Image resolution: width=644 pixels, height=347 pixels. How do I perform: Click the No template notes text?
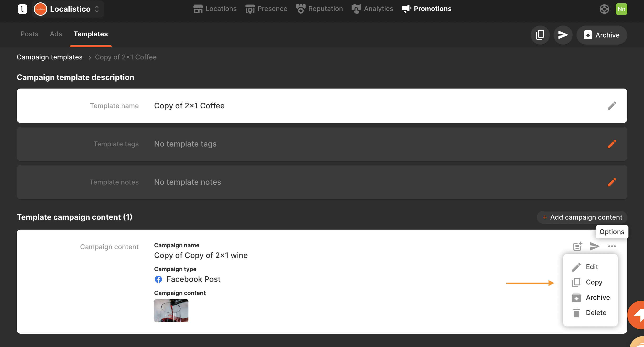187,182
